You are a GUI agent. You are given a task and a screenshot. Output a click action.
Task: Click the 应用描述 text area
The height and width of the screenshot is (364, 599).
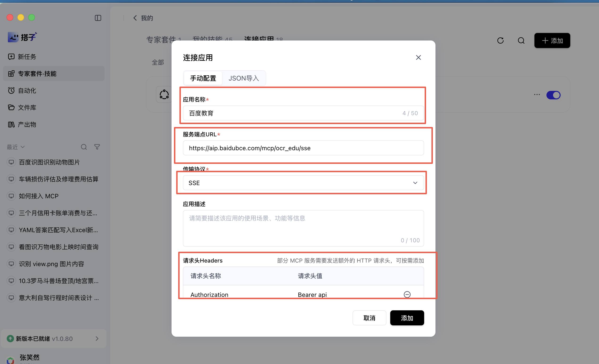[x=303, y=228]
